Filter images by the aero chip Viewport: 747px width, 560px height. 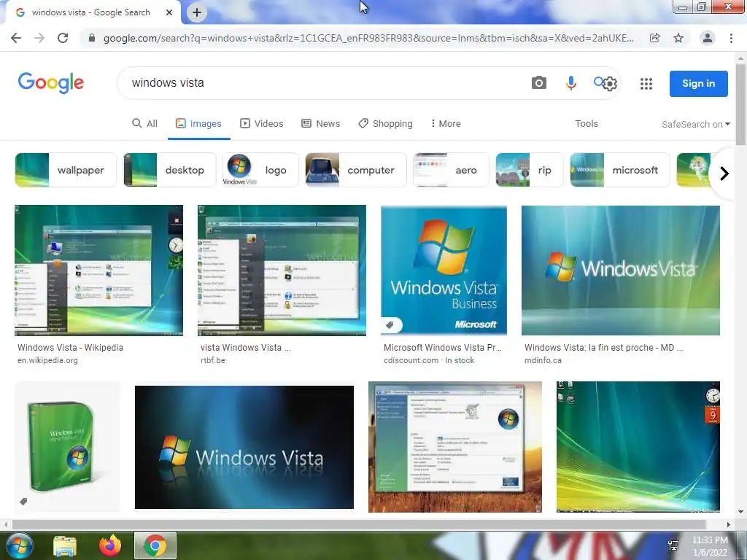point(451,170)
